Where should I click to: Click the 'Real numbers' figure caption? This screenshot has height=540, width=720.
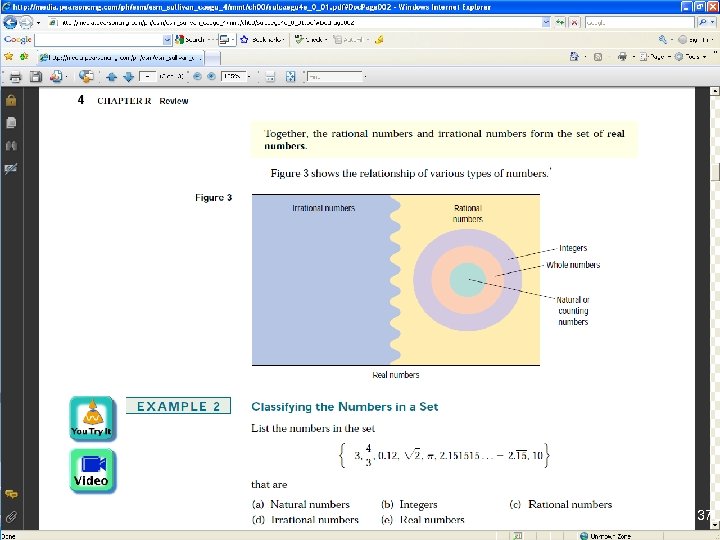[395, 375]
